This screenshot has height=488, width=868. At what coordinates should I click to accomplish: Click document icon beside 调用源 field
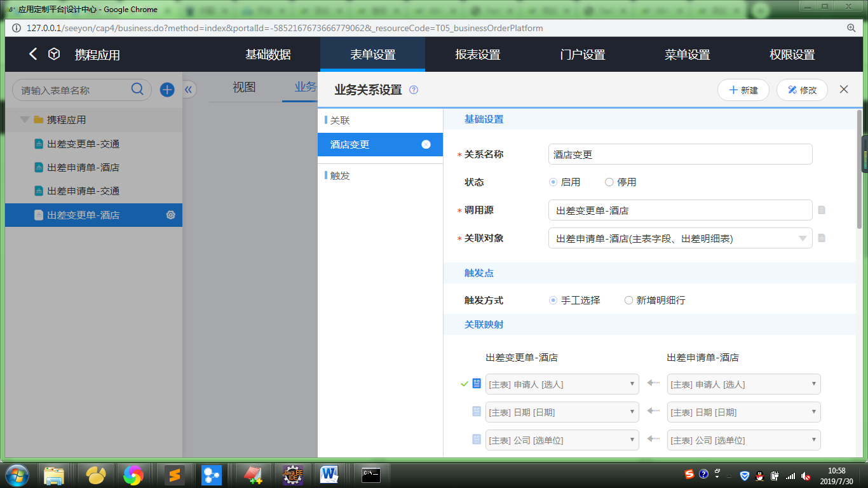822,210
